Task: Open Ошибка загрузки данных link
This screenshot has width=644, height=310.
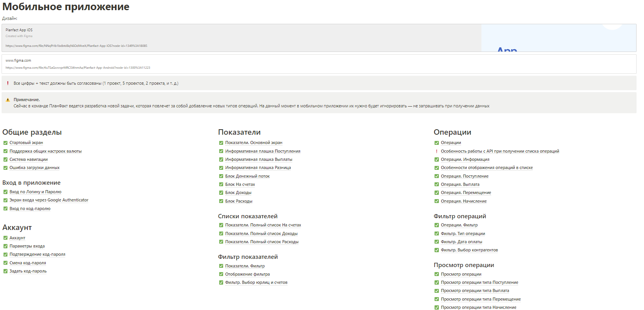Action: [34, 168]
